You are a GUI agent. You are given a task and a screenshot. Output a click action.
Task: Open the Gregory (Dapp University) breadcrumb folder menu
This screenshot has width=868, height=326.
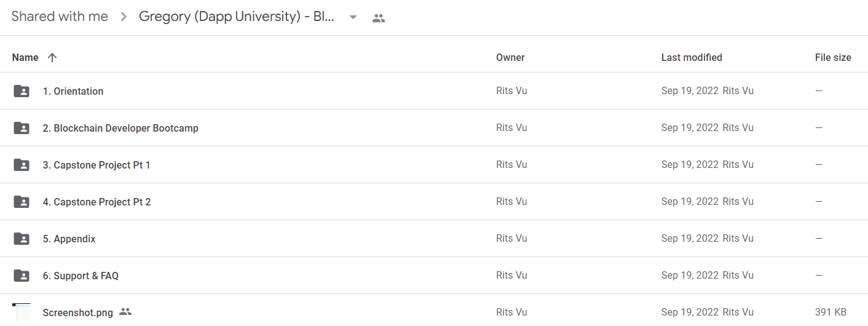click(x=237, y=17)
